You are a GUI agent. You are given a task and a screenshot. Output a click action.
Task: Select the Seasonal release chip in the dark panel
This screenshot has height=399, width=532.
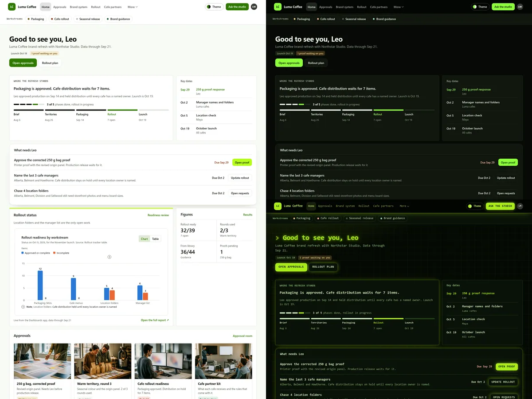pos(354,19)
